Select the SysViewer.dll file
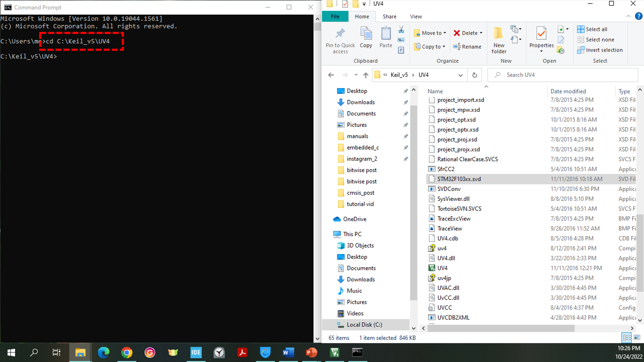644x362 pixels. pos(453,199)
